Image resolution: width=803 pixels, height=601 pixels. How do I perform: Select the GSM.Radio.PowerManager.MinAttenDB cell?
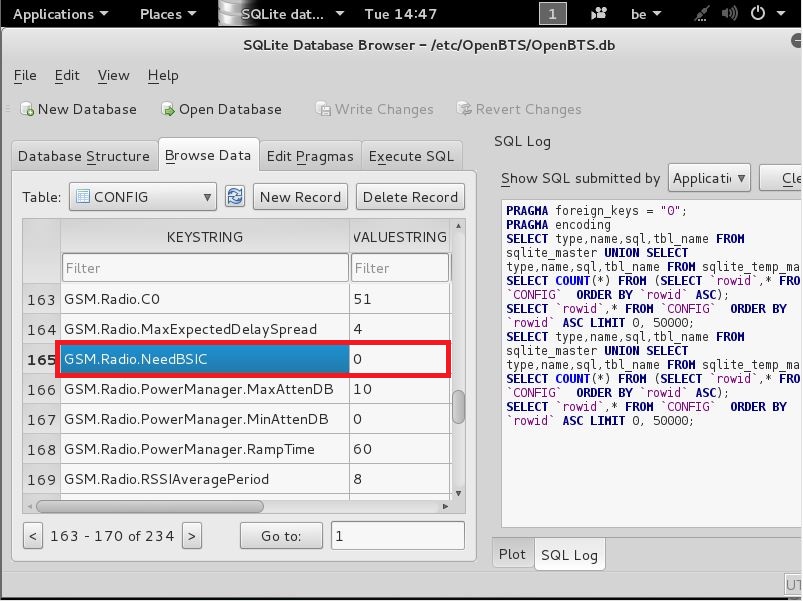[x=205, y=419]
